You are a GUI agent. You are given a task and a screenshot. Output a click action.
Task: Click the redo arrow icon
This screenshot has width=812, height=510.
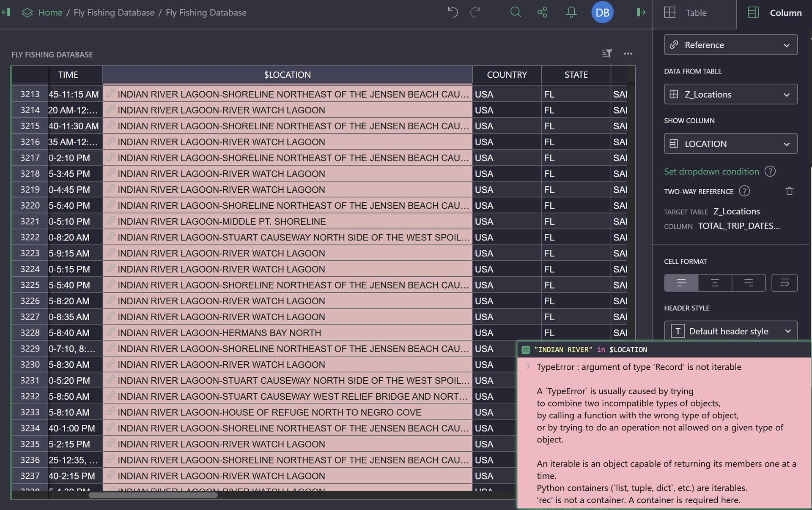pyautogui.click(x=475, y=12)
